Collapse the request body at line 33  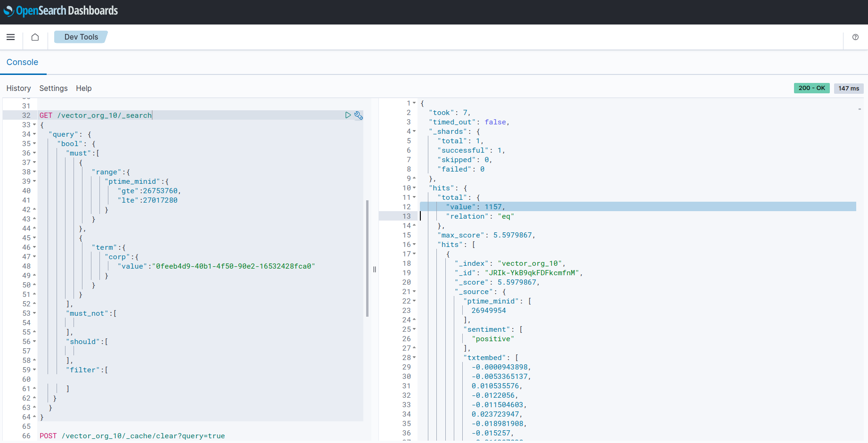tap(34, 125)
